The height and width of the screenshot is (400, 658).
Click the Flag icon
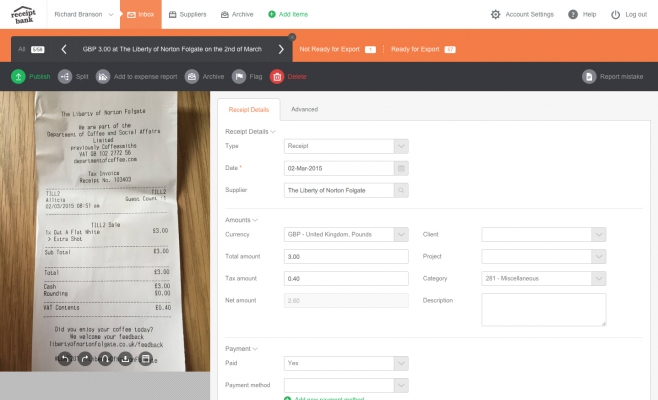point(239,76)
